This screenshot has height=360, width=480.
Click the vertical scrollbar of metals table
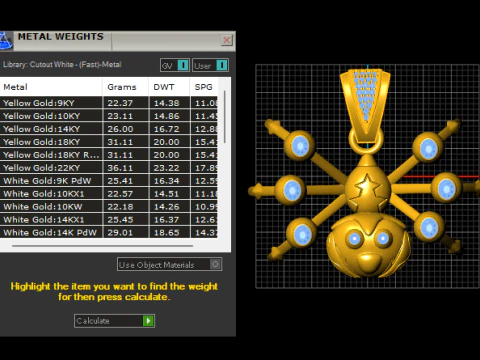[225, 117]
